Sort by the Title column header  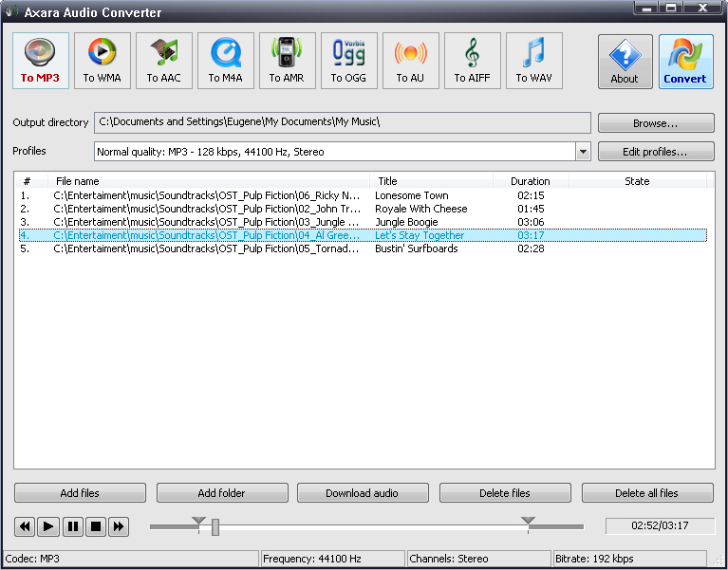point(431,181)
